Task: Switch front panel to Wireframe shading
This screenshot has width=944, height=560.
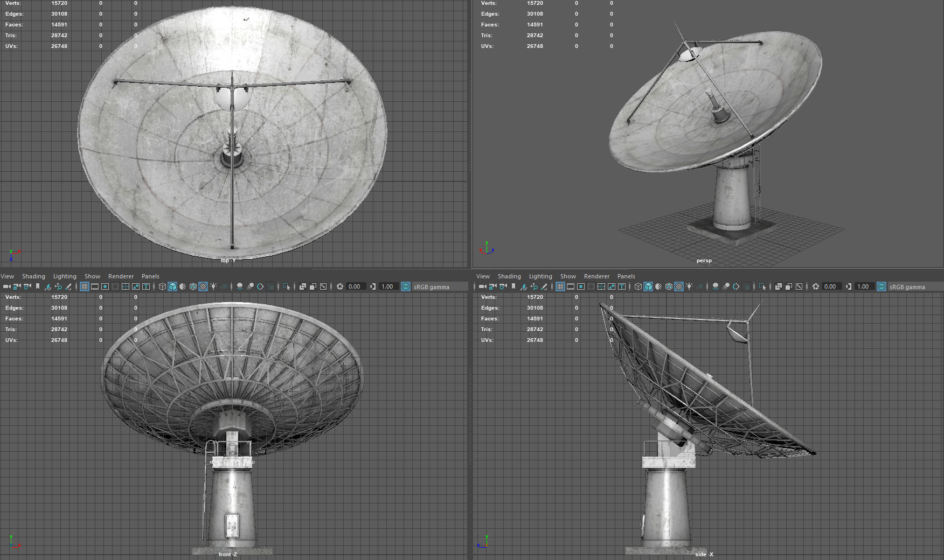Action: point(162,286)
